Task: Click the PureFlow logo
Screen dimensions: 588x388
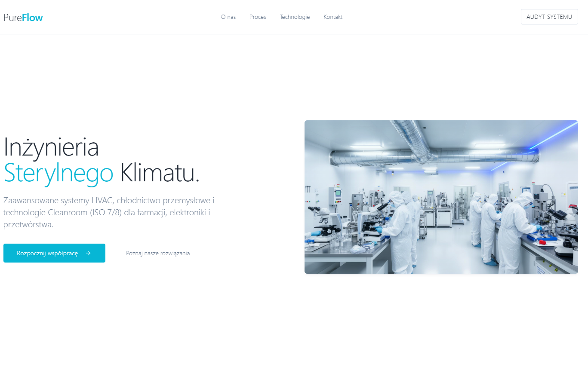Action: (23, 18)
